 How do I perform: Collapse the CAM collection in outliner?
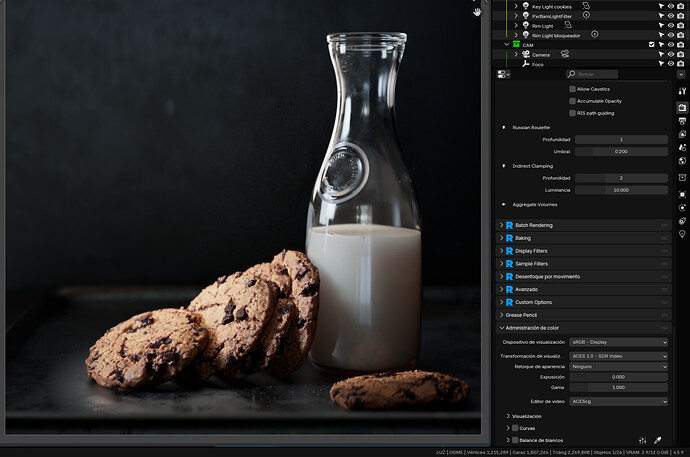point(506,45)
